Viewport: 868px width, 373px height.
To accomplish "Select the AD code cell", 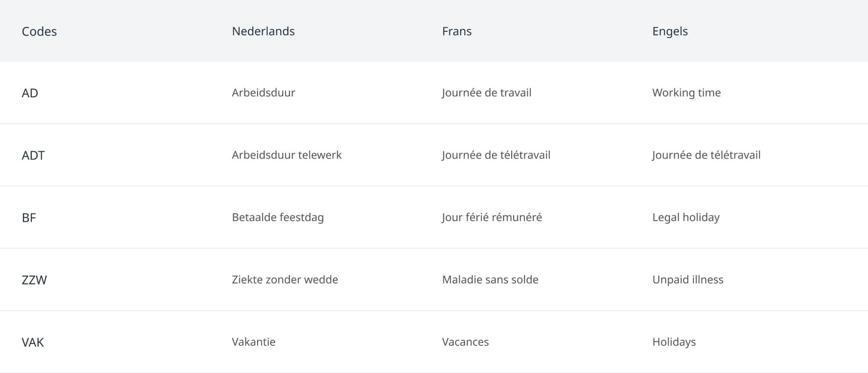I will point(30,93).
